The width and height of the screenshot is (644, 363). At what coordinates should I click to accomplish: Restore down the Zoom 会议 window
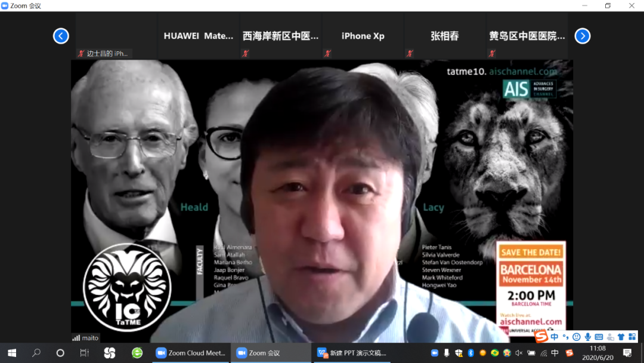click(608, 6)
